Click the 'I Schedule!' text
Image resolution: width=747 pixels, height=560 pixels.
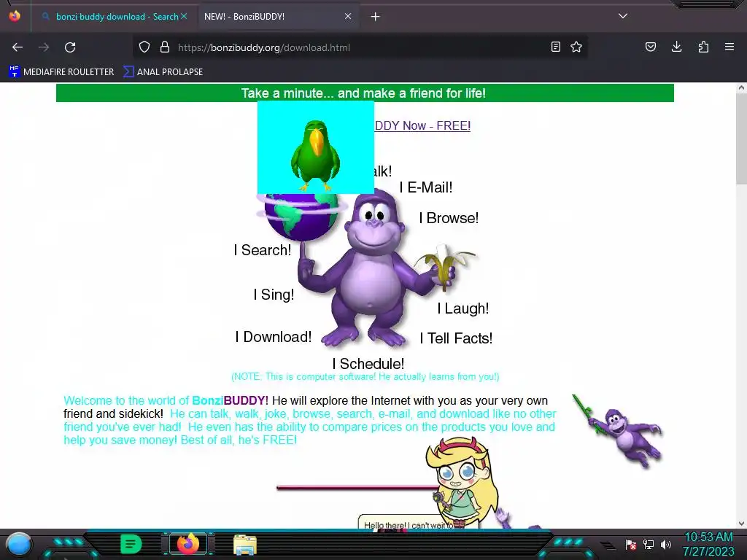click(368, 364)
